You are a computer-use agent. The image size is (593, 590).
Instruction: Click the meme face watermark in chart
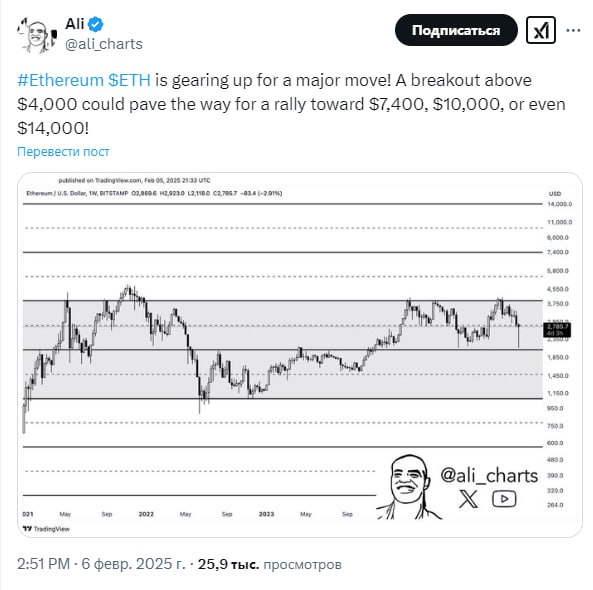[408, 487]
